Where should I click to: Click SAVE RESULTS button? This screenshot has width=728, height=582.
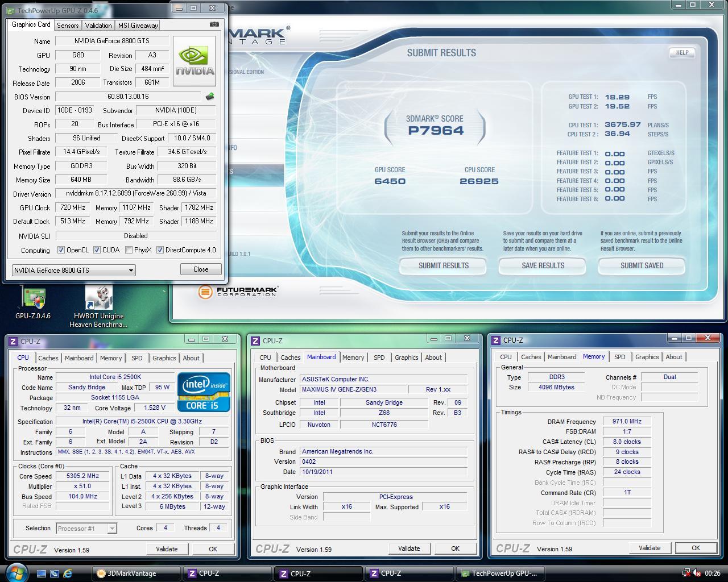[543, 265]
